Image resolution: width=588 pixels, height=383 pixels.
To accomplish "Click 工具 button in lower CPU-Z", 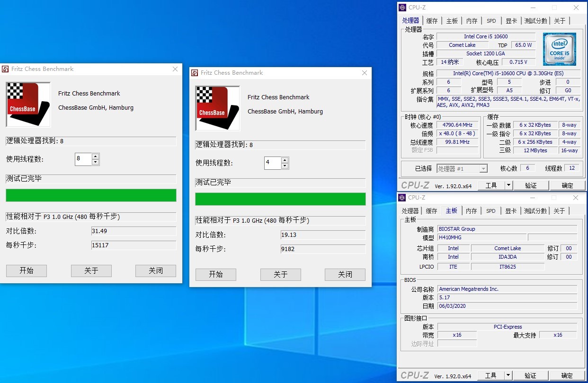I will [491, 375].
